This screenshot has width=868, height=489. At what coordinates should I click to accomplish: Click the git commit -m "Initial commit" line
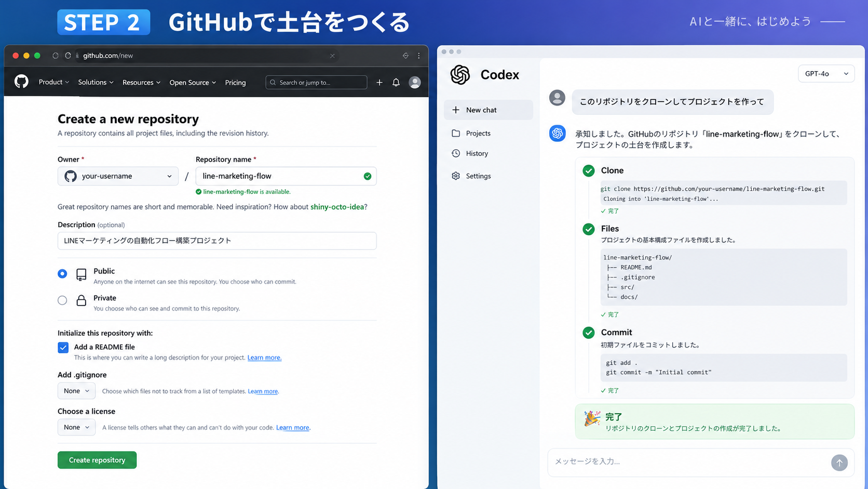point(659,372)
